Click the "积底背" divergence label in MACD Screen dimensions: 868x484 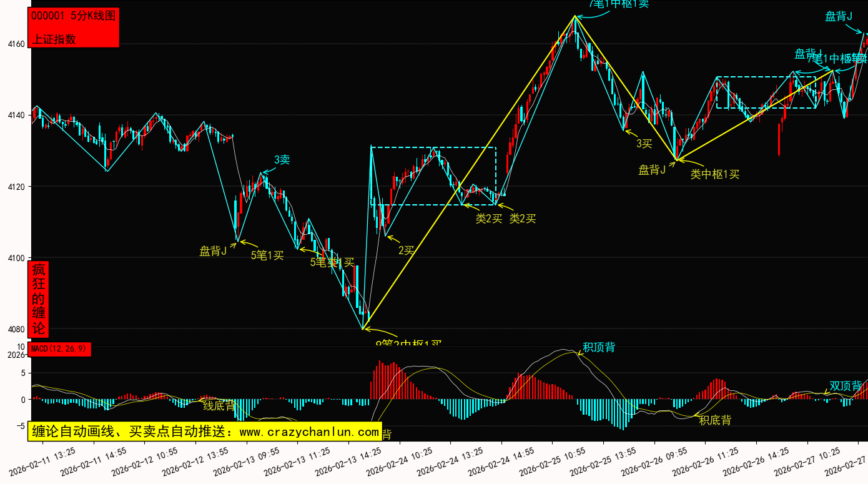click(715, 420)
